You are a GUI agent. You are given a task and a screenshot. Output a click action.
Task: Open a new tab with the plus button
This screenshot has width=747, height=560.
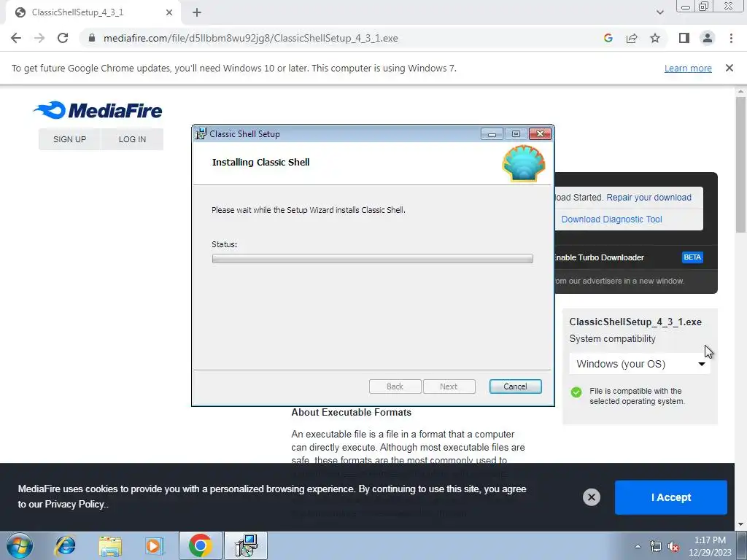(x=197, y=12)
